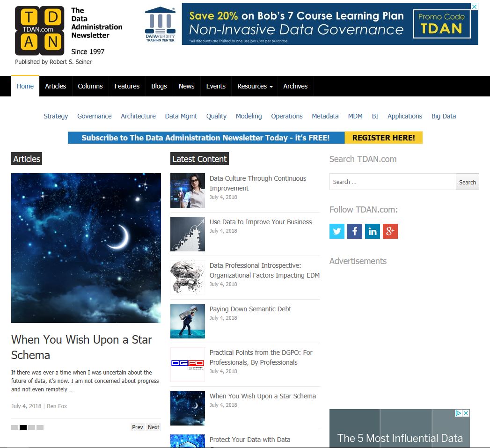Close the top banner ad with X
This screenshot has width=490, height=448.
tap(475, 7)
